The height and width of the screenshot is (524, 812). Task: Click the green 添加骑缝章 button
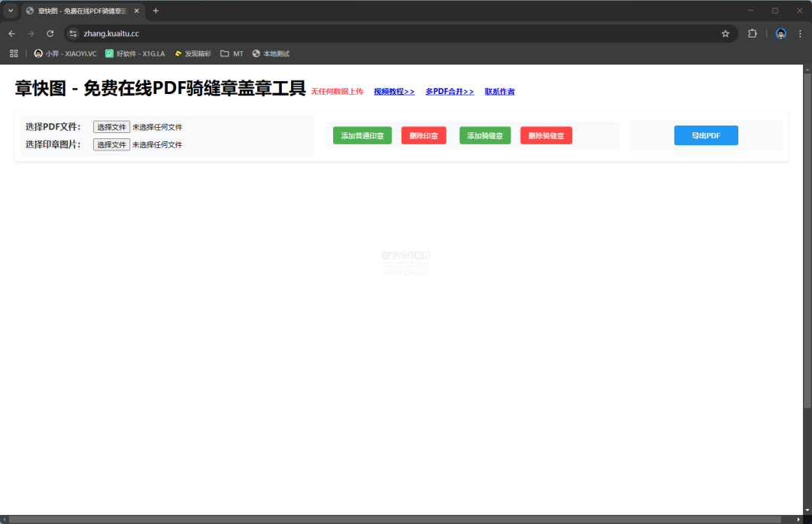[x=485, y=135]
